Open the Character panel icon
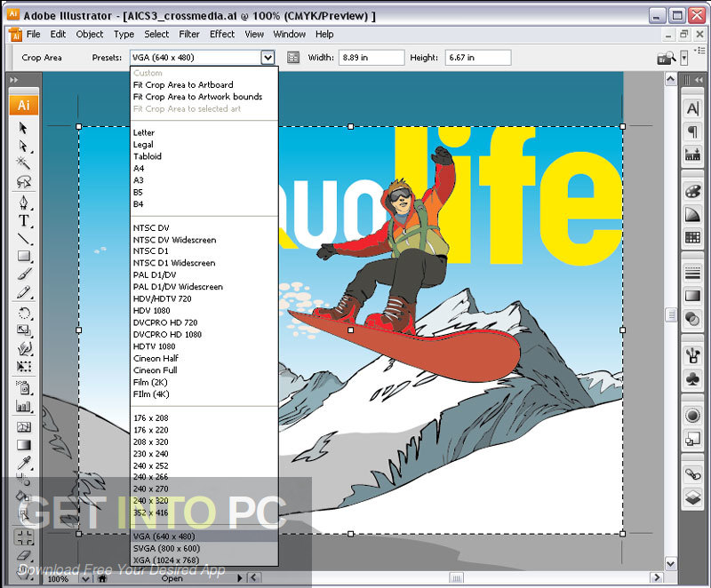Viewport: 711px width, 588px height. click(x=692, y=108)
